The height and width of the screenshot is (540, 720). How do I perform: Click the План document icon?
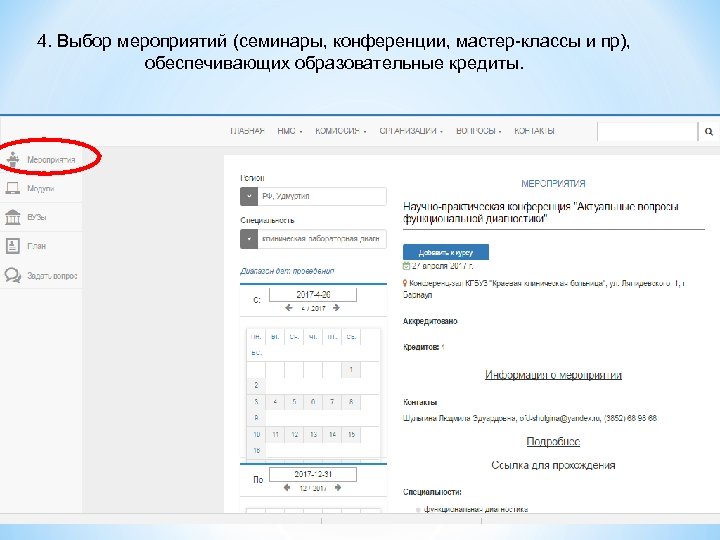12,246
